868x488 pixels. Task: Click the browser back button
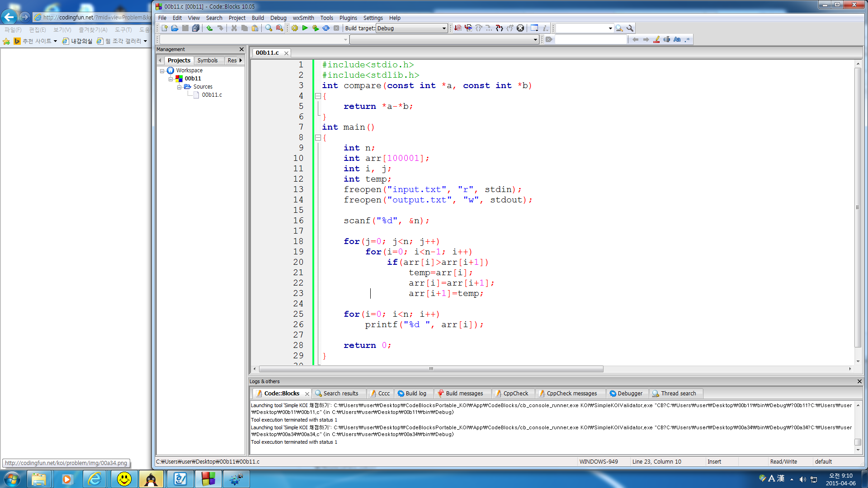click(x=9, y=17)
